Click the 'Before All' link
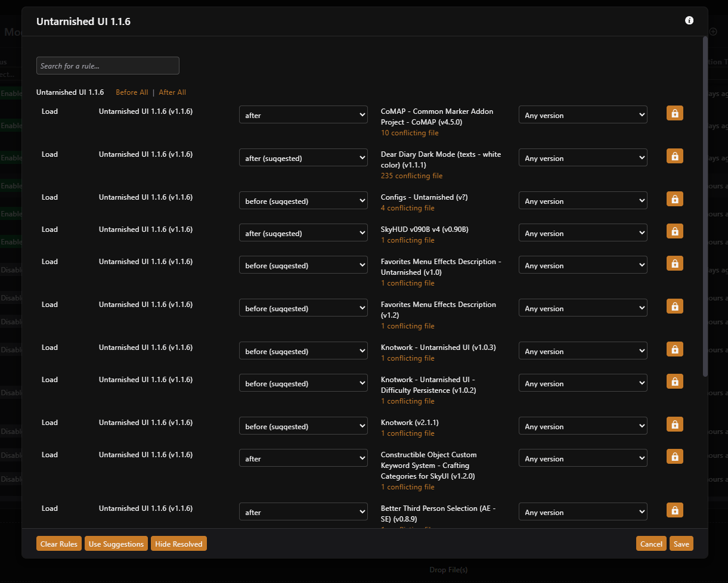This screenshot has width=728, height=583. 132,92
